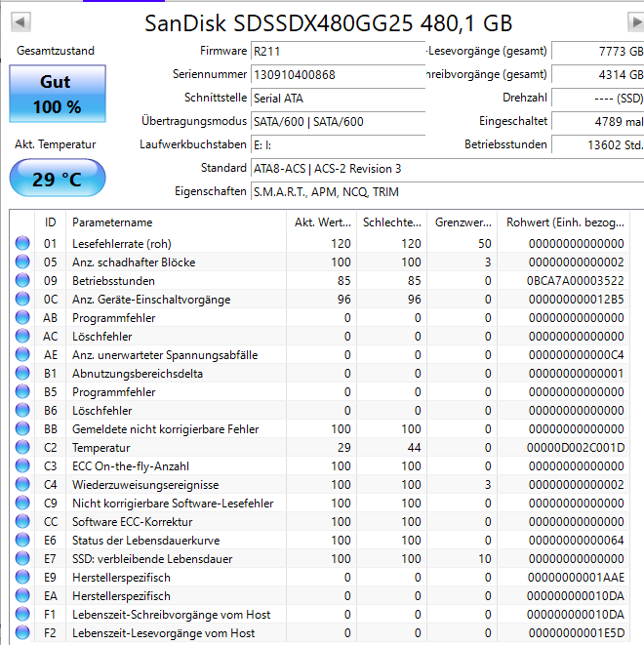Click the status icon next to Temperatur row
The image size is (644, 645).
point(22,448)
